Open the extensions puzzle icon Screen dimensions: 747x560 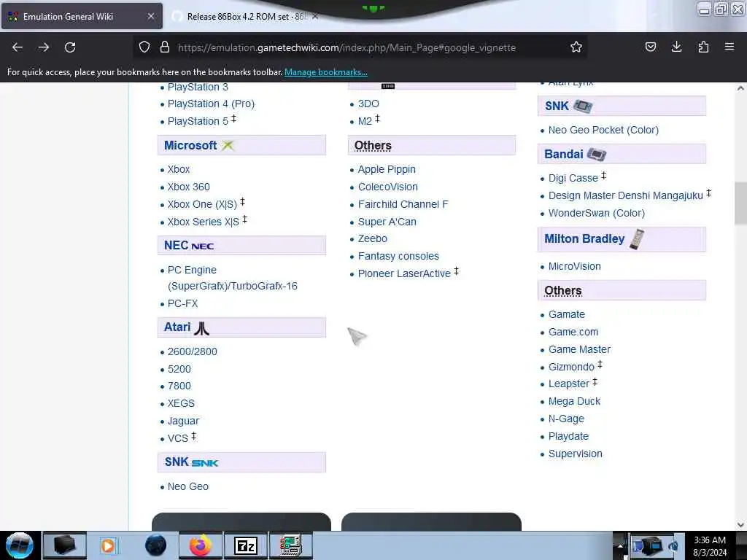click(703, 47)
